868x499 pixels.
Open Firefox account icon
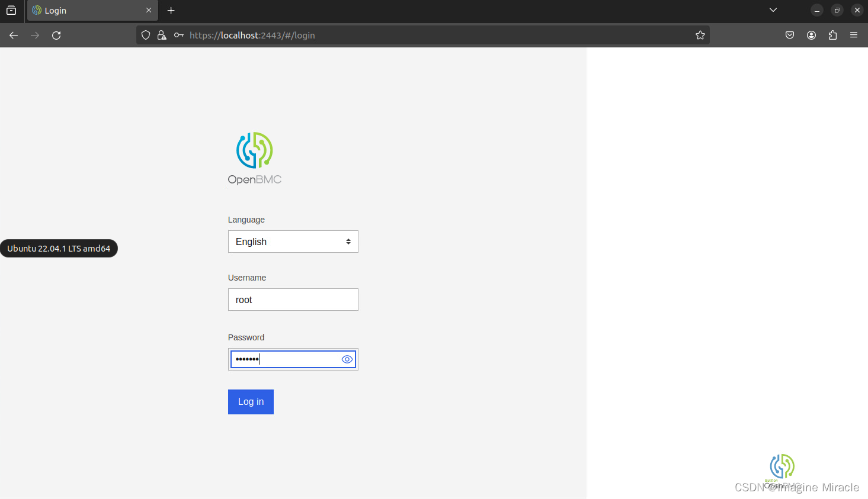pos(811,36)
